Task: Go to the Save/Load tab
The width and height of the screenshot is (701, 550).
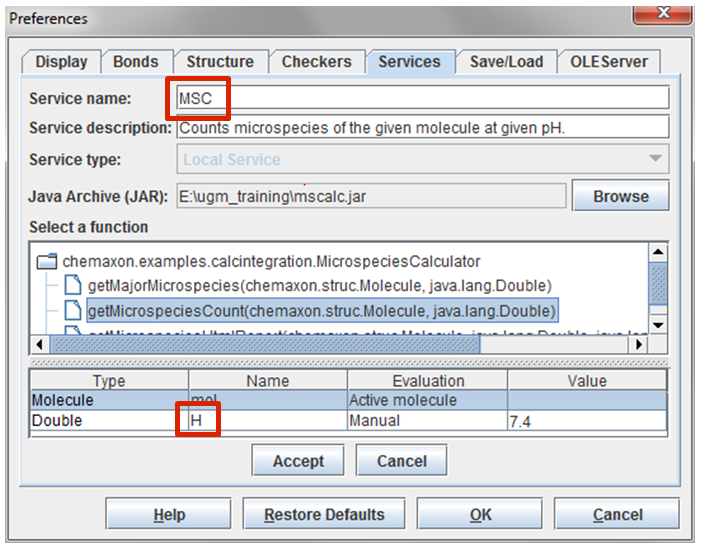Action: (506, 62)
